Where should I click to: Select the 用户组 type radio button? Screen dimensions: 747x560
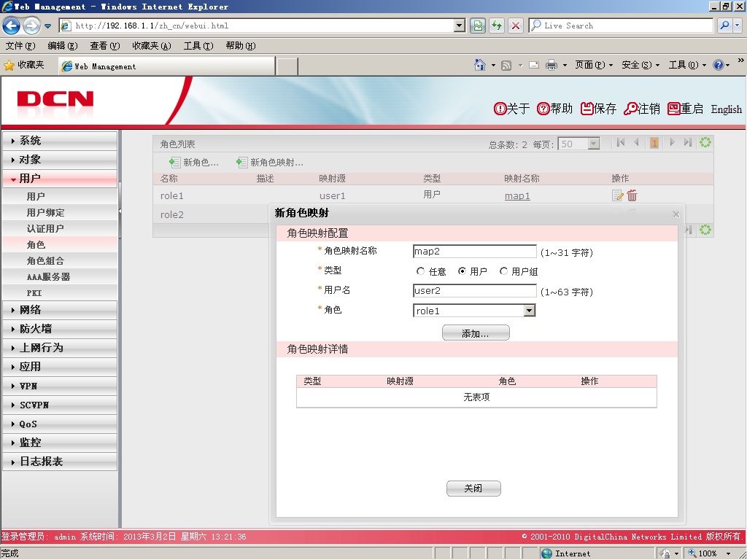503,271
